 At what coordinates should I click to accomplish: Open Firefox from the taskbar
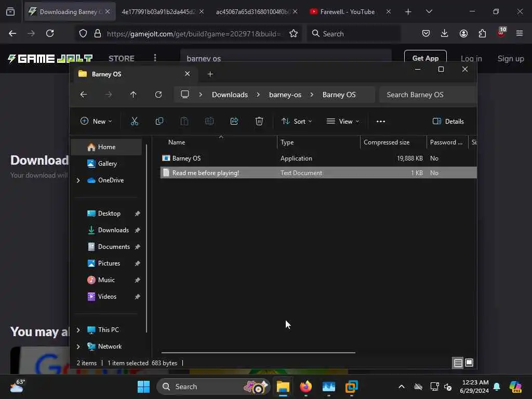click(306, 387)
